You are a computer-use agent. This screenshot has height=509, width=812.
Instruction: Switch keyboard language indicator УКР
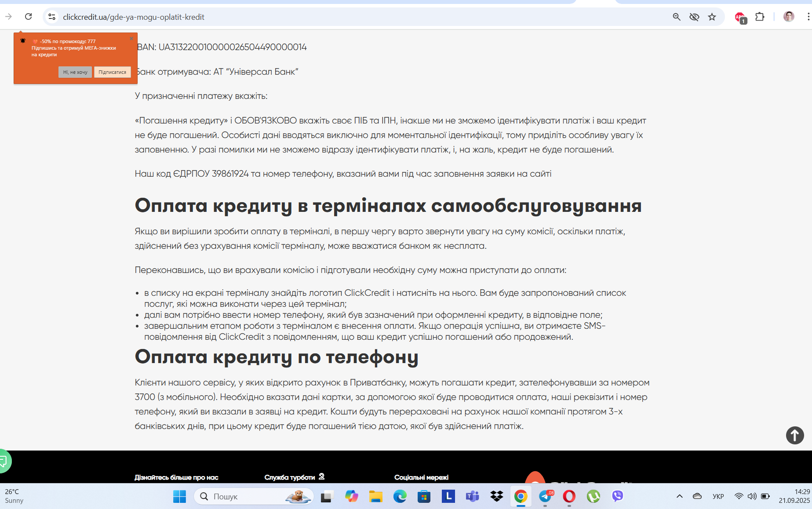(718, 497)
